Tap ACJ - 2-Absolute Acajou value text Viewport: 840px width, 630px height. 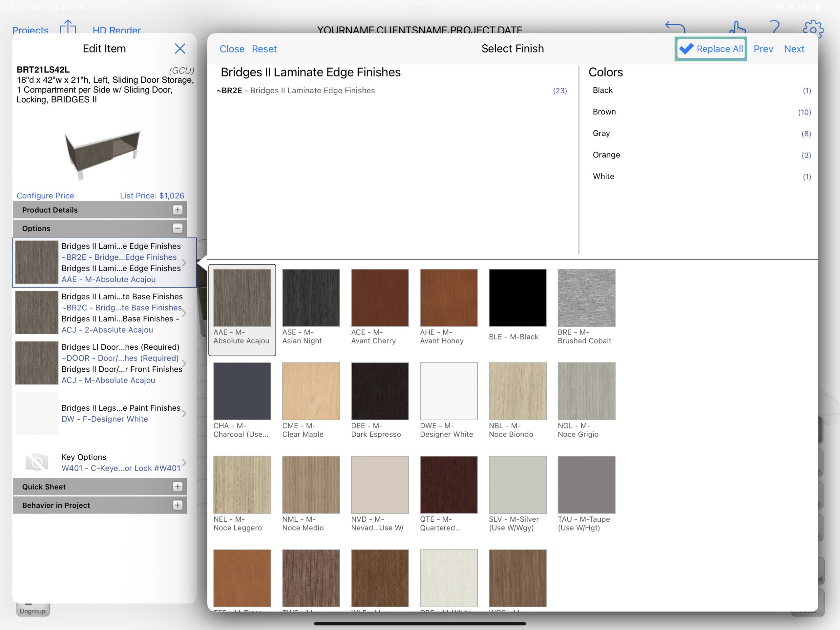[108, 330]
